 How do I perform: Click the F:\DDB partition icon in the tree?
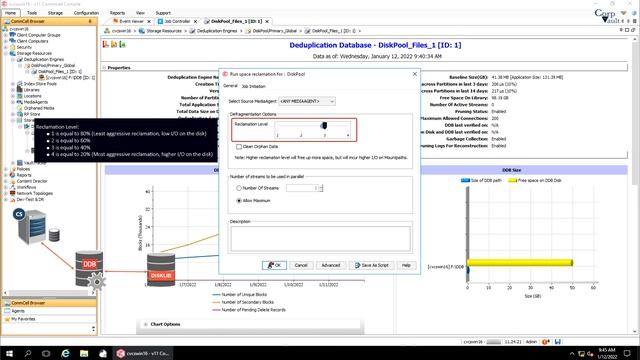pyautogui.click(x=41, y=78)
